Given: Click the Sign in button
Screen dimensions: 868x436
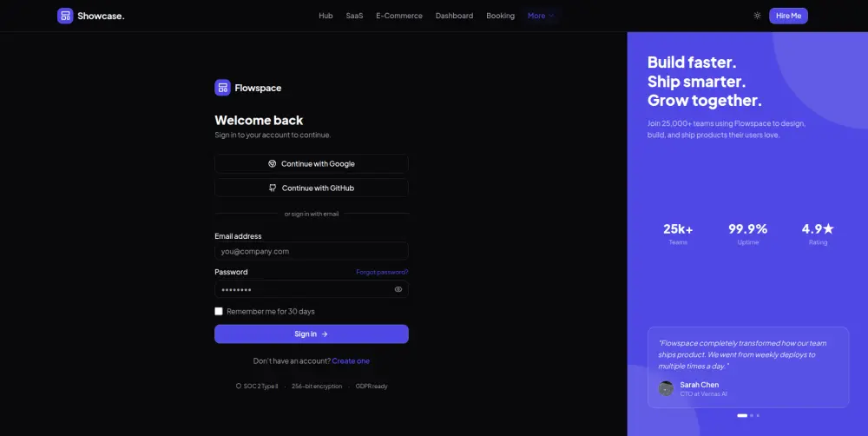Looking at the screenshot, I should (x=312, y=334).
